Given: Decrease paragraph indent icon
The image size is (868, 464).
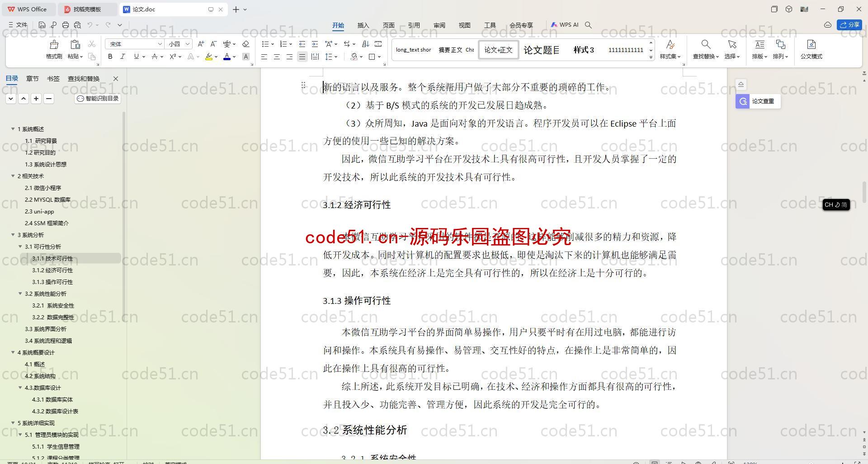Looking at the screenshot, I should click(x=302, y=44).
